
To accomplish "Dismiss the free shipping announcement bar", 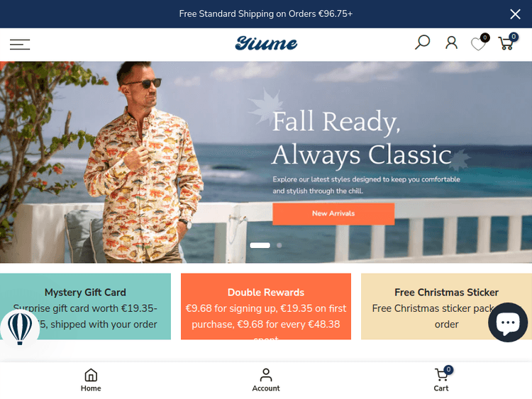I will coord(515,14).
